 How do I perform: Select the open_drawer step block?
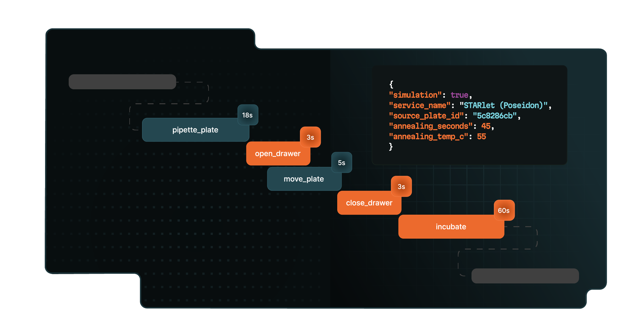pos(278,153)
